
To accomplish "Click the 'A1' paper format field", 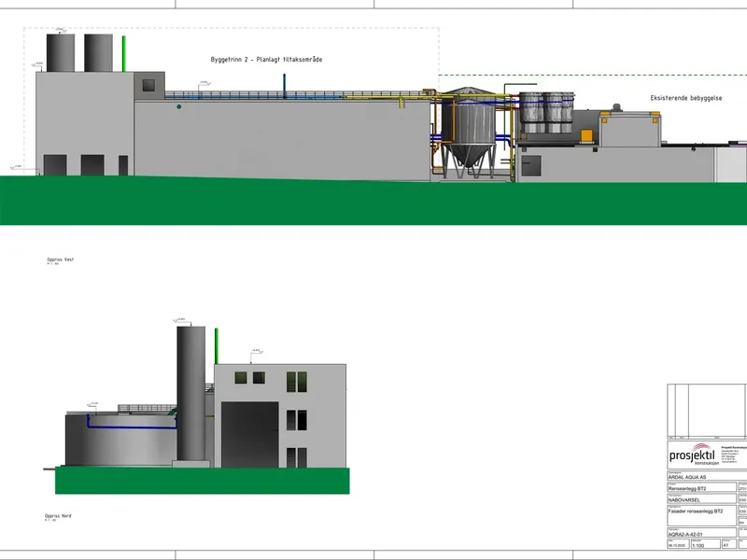I will point(729,545).
